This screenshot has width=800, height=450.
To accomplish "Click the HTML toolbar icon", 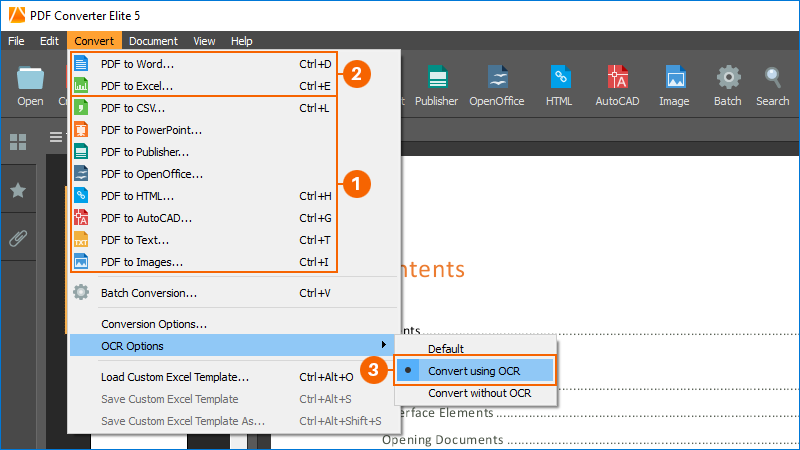I will pyautogui.click(x=560, y=78).
